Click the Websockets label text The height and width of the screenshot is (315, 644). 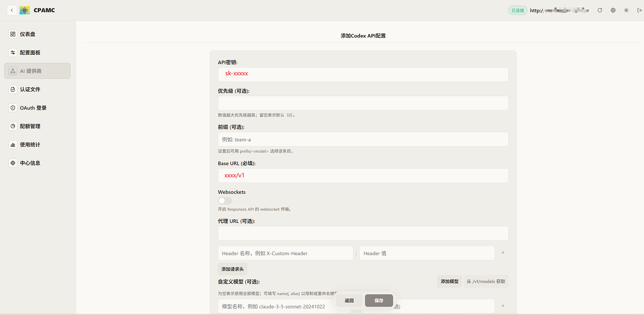coord(231,192)
